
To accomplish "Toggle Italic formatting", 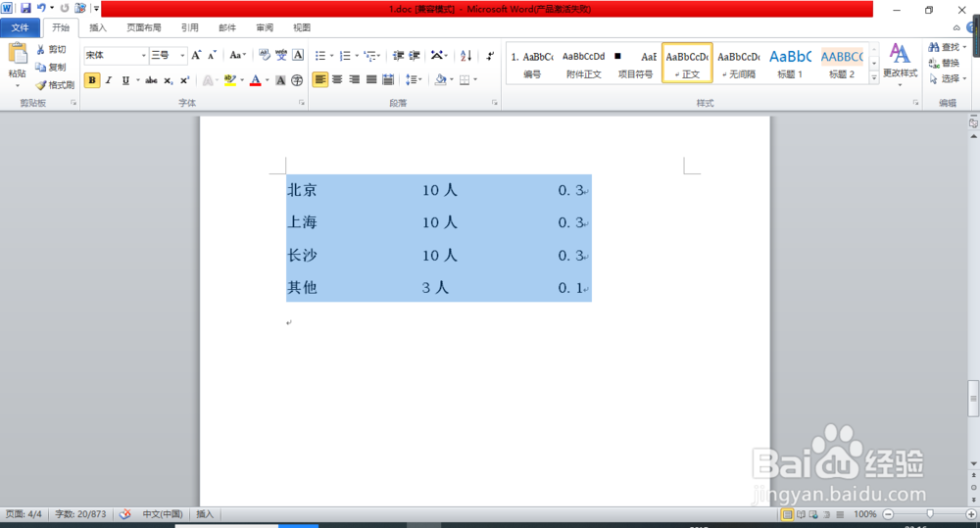I will coord(109,80).
